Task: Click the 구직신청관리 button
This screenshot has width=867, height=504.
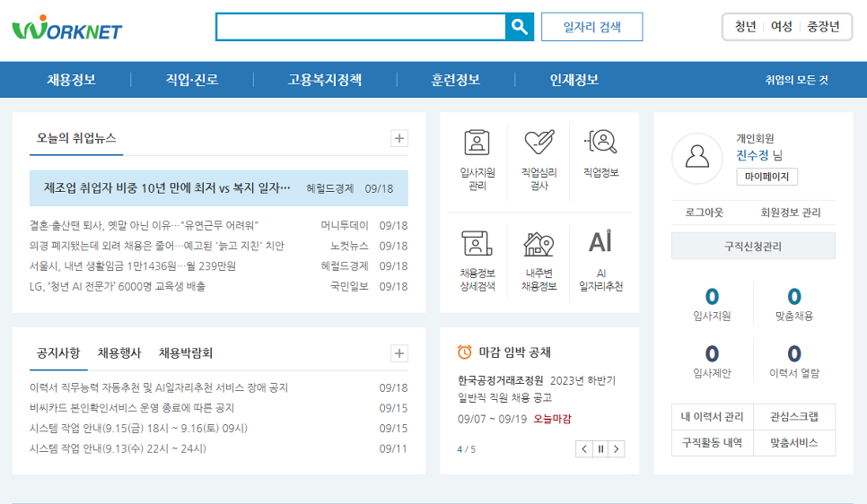Action: pos(753,246)
